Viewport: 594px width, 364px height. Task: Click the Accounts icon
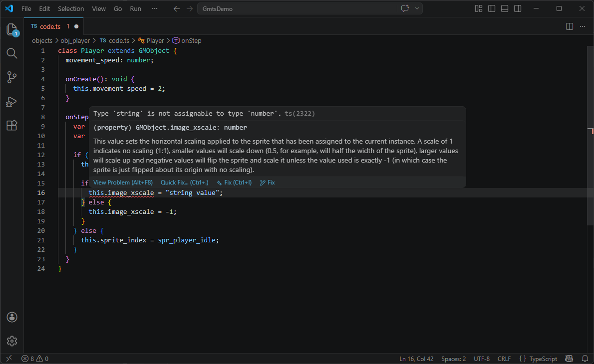[12, 317]
